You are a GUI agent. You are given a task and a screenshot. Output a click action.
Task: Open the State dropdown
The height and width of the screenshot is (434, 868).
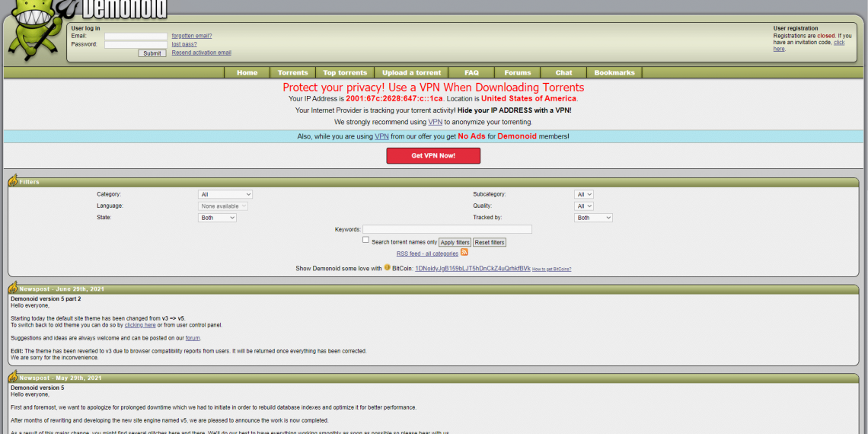(217, 218)
